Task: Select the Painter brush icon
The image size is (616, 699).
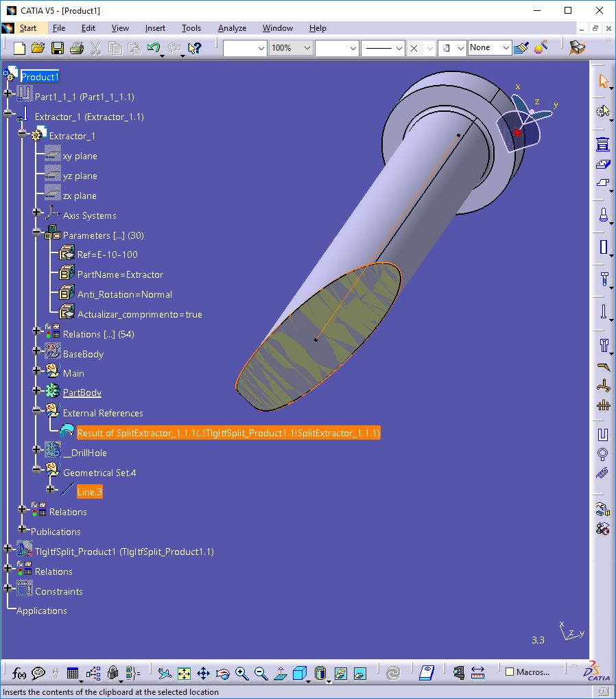Action: pos(521,47)
